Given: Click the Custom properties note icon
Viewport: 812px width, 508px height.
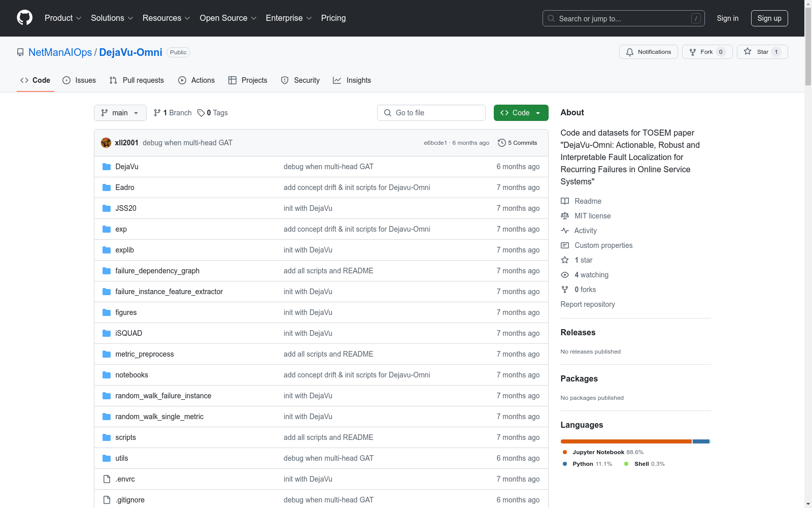Looking at the screenshot, I should tap(565, 245).
